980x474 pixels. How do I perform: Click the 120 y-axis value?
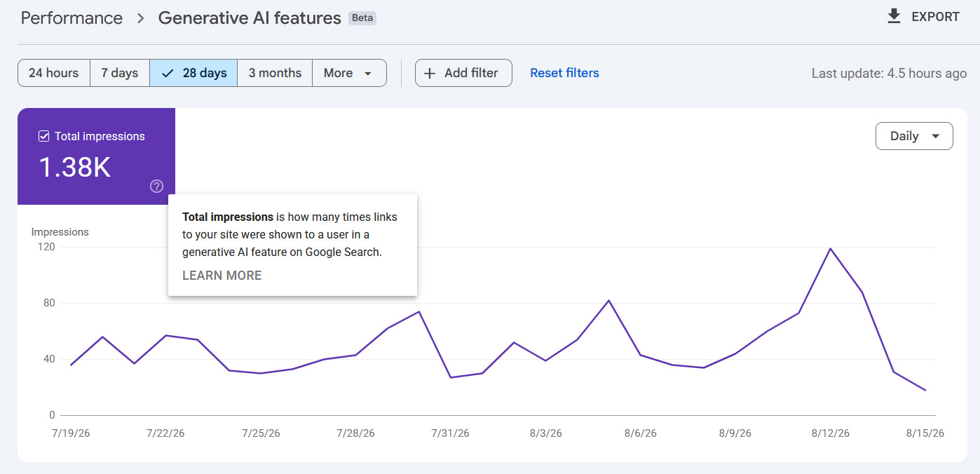coord(48,247)
